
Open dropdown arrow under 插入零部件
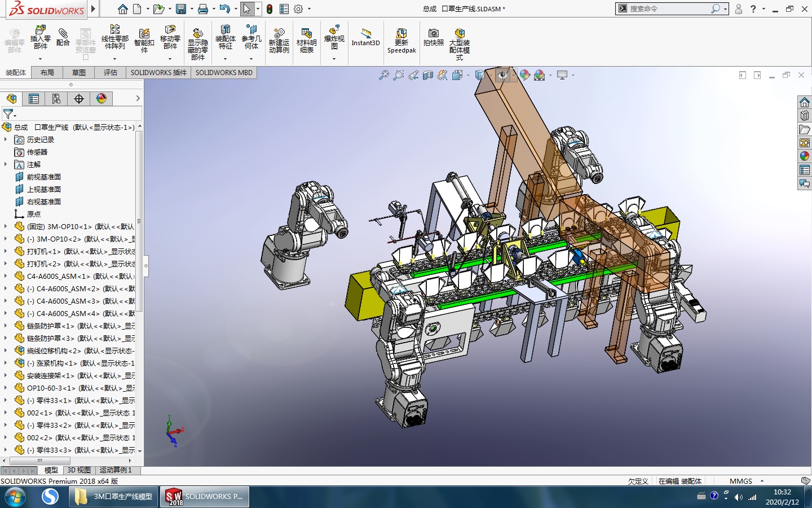[x=40, y=59]
